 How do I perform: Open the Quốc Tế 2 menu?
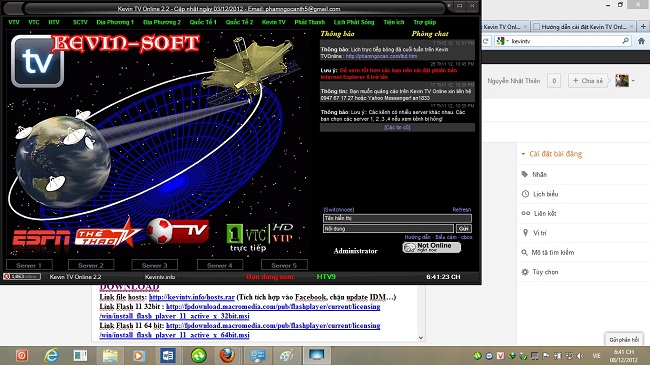coord(239,22)
